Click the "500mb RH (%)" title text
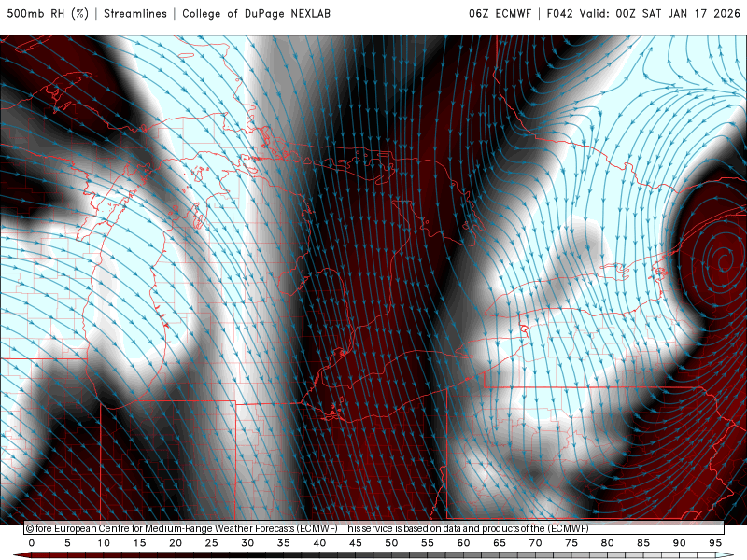This screenshot has height=560, width=747. [x=48, y=13]
